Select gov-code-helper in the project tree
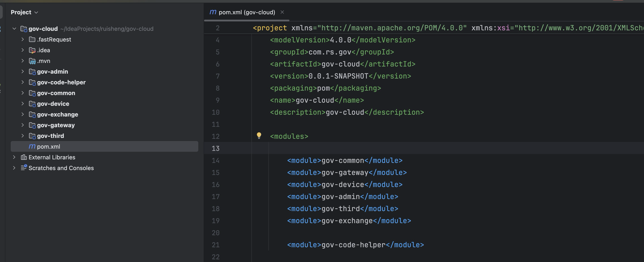This screenshot has height=262, width=644. (61, 82)
